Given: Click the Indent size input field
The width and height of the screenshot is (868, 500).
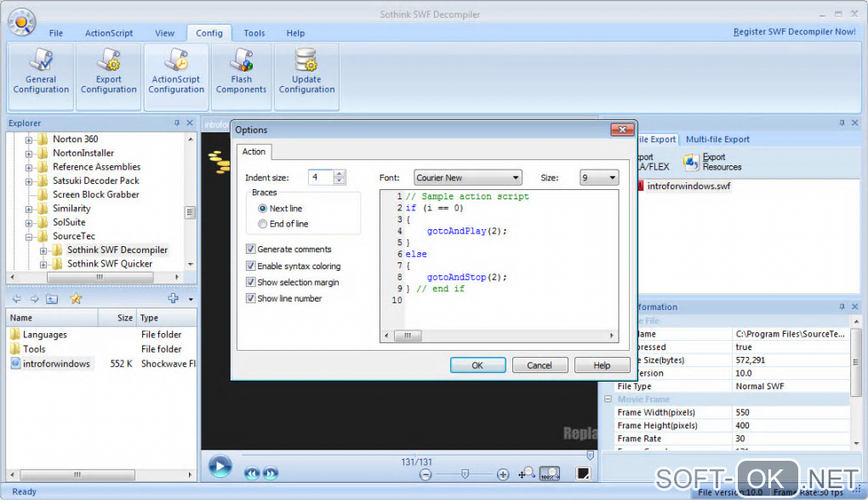Looking at the screenshot, I should coord(321,177).
